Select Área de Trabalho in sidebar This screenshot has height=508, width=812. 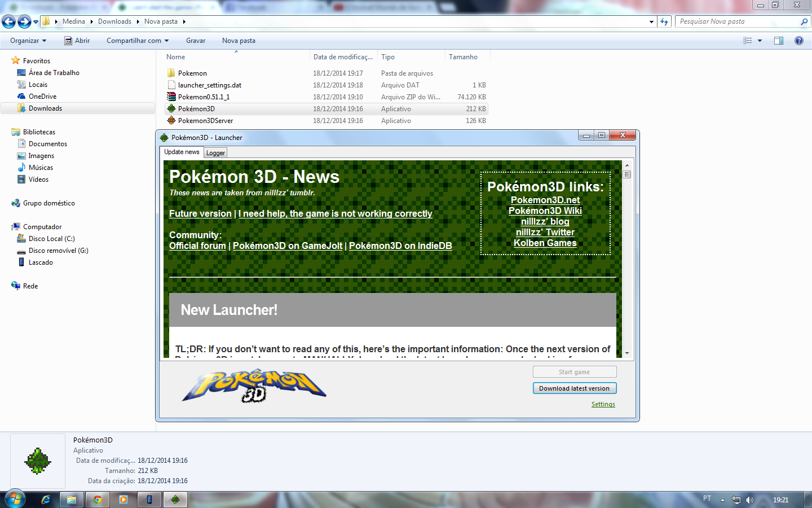click(54, 73)
